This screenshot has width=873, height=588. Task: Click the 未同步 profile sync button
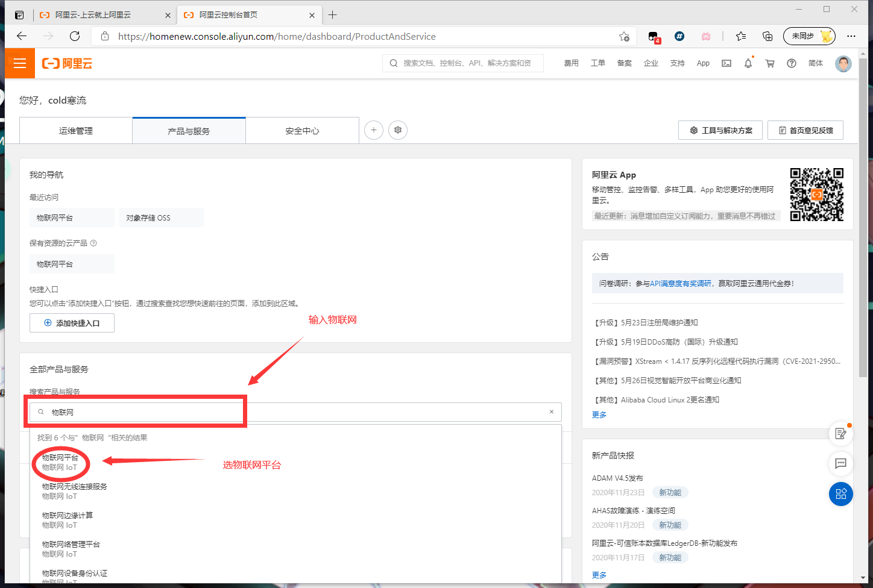809,36
